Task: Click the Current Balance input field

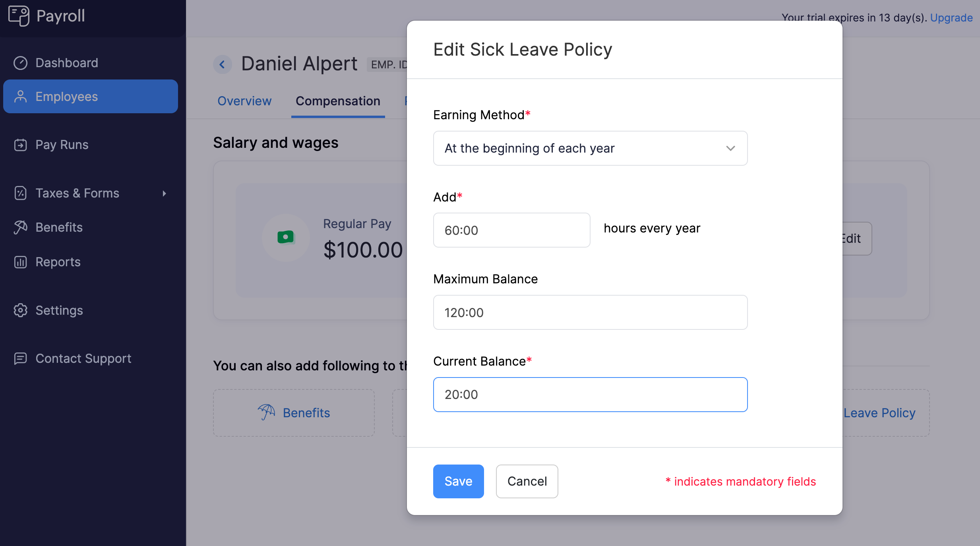Action: pyautogui.click(x=591, y=395)
